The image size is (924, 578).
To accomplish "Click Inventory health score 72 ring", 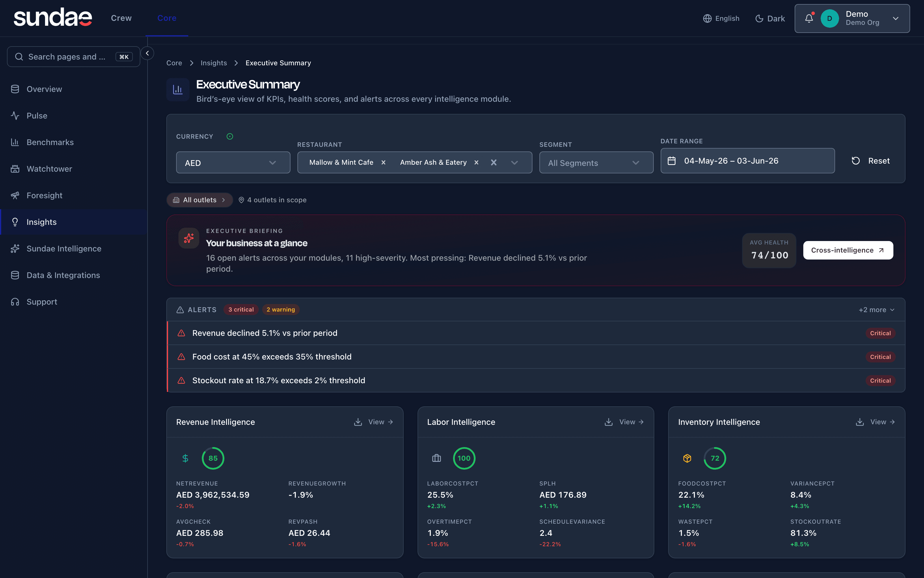I will click(x=715, y=458).
